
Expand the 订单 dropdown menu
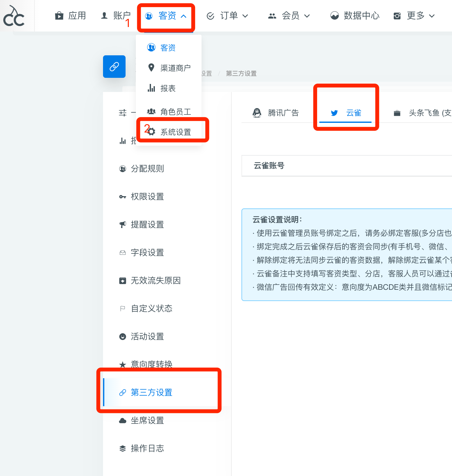coord(228,15)
